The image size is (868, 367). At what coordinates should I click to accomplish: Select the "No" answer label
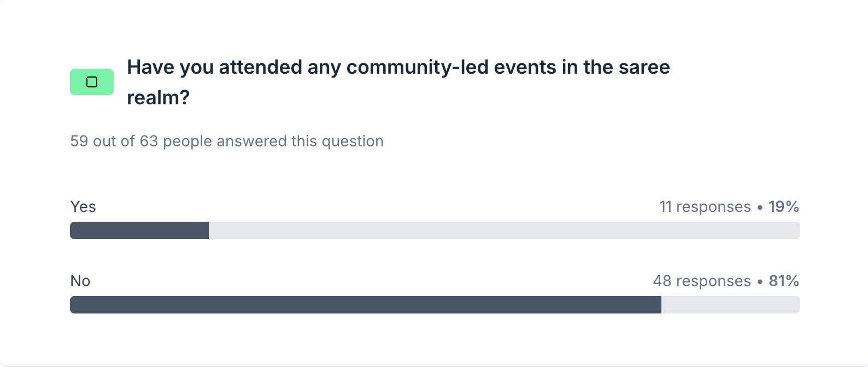80,281
